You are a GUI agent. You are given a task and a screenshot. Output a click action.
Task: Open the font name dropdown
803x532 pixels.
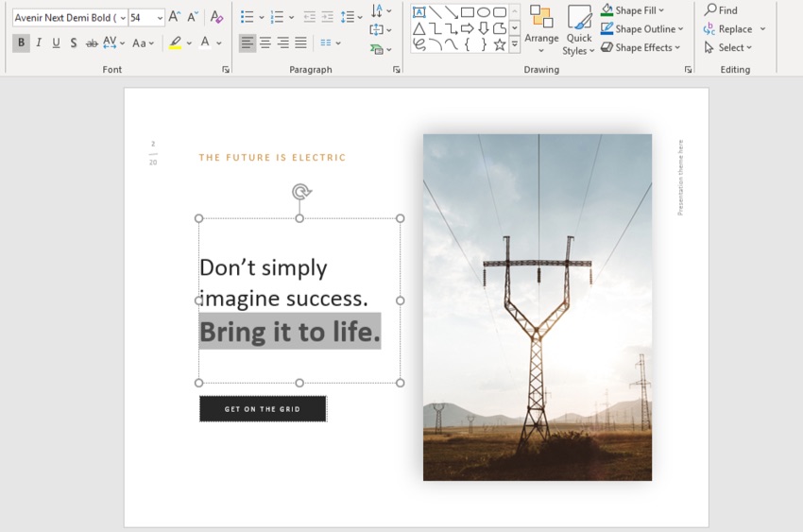pos(123,17)
